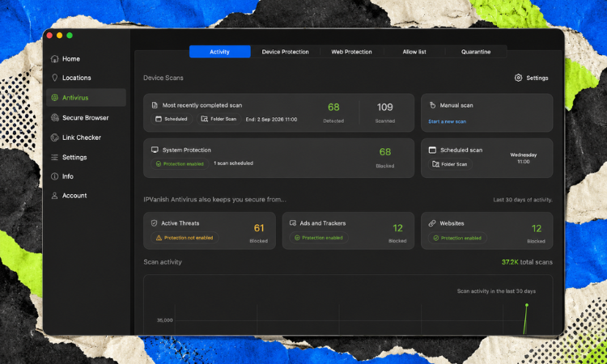Screen dimensions: 607x364
Task: Click the 37.2K total scans text
Action: (527, 262)
